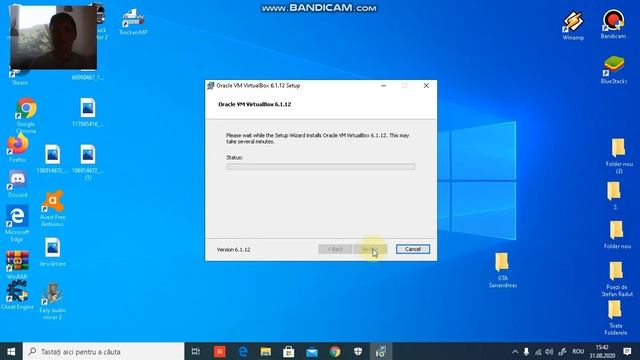Open Mail app from the taskbar
The image size is (640, 360).
coord(312,351)
